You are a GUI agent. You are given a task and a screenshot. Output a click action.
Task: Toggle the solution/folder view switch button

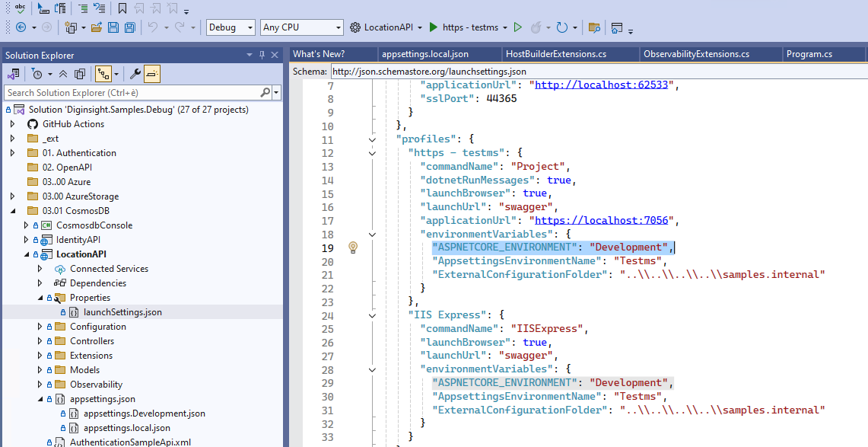point(13,74)
